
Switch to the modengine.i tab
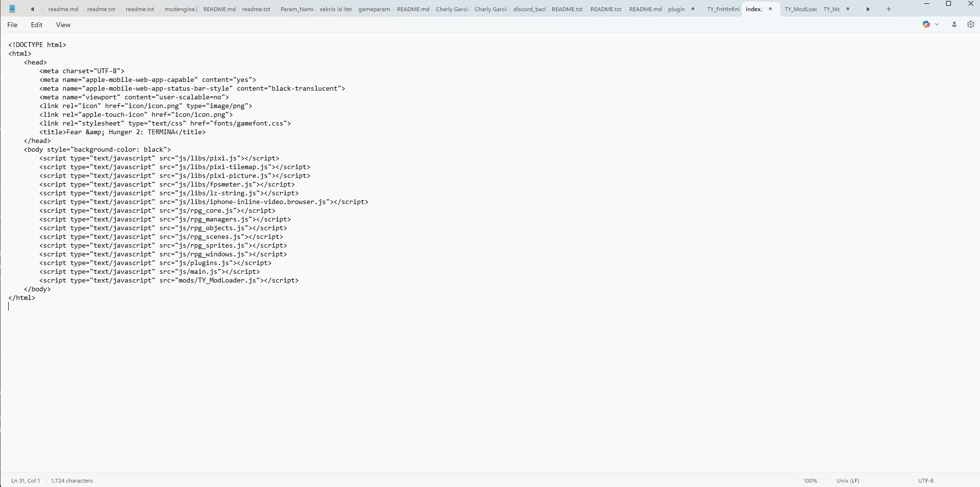tap(181, 9)
